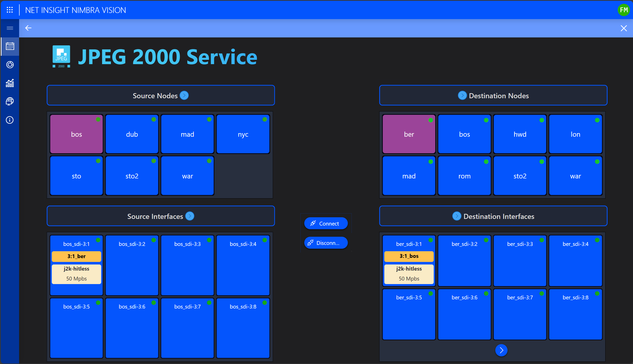The width and height of the screenshot is (633, 364).
Task: Expand Destination Nodes chevron
Action: pyautogui.click(x=462, y=95)
